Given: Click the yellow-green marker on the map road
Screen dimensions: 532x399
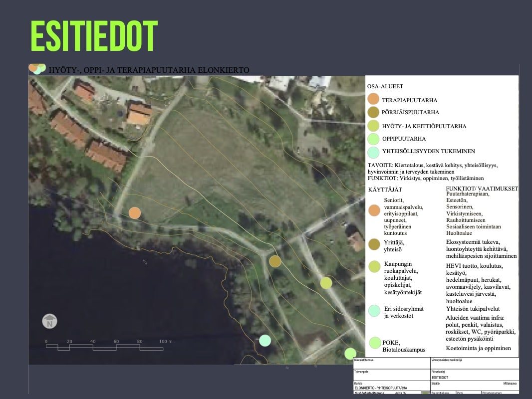Looking at the screenshot, I should coord(326,283).
